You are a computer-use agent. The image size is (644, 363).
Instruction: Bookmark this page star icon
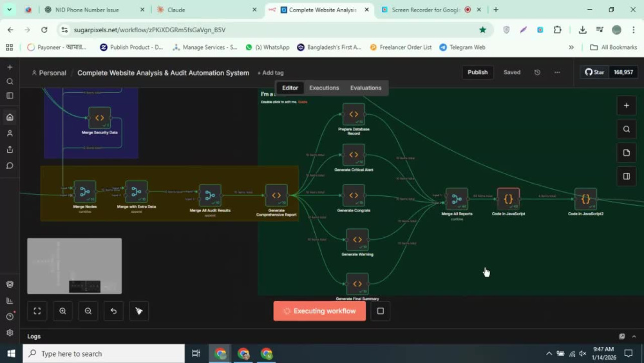point(482,30)
